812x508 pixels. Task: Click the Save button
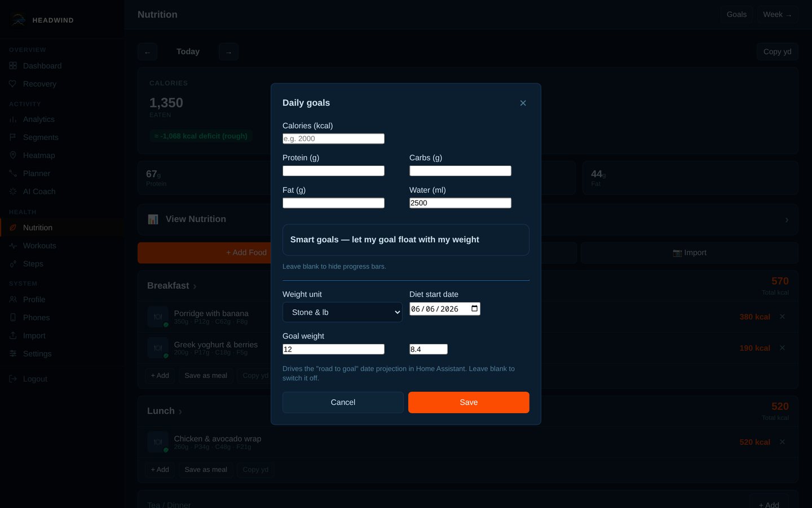point(469,402)
